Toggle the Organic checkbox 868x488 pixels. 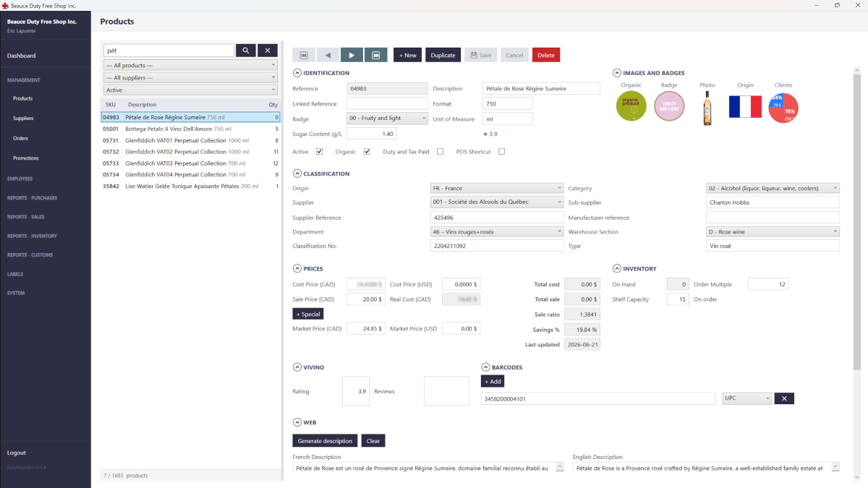click(x=367, y=152)
